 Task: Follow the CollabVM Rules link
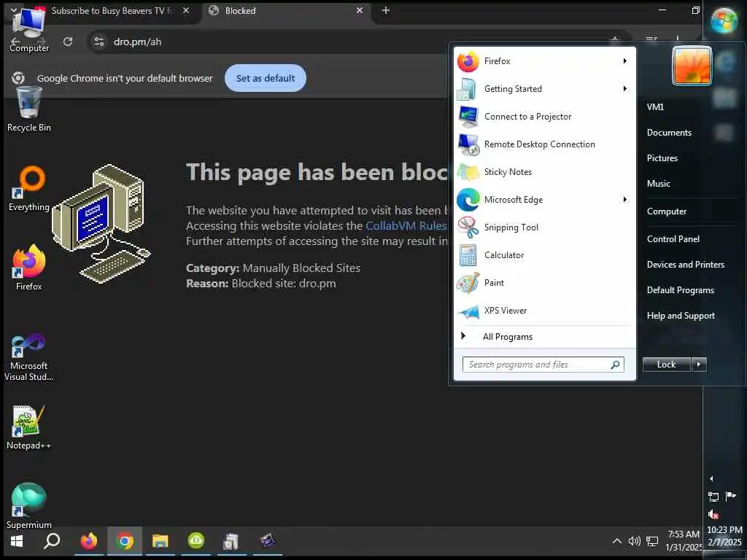406,226
